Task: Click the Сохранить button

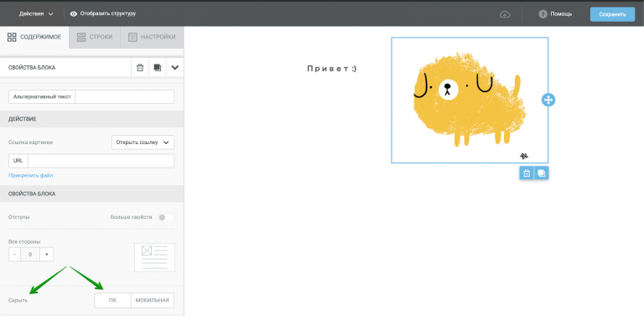Action: point(612,14)
